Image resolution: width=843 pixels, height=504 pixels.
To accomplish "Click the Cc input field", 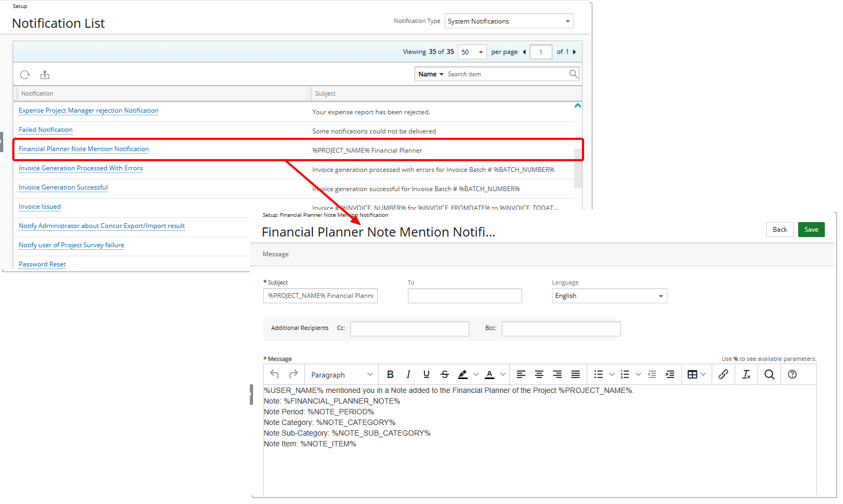I will click(x=409, y=329).
